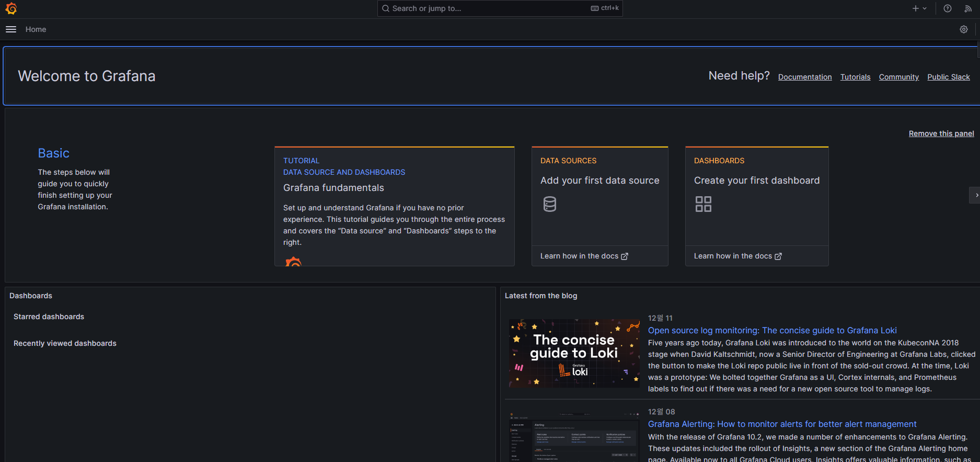
Task: Click DATA SOURCE AND DASHBOARDS tutorial label
Action: [x=344, y=172]
